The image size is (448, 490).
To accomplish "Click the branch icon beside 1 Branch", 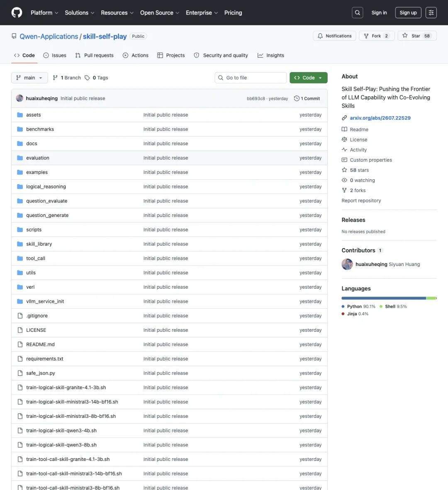I will [55, 78].
